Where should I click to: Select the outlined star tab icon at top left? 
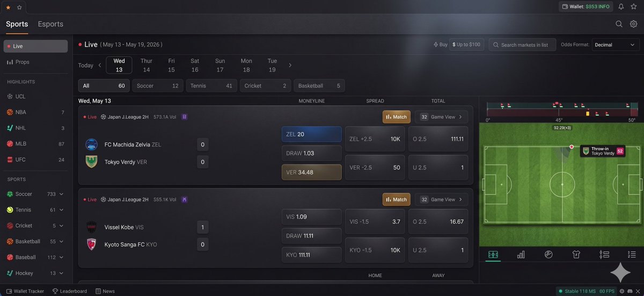point(19,7)
